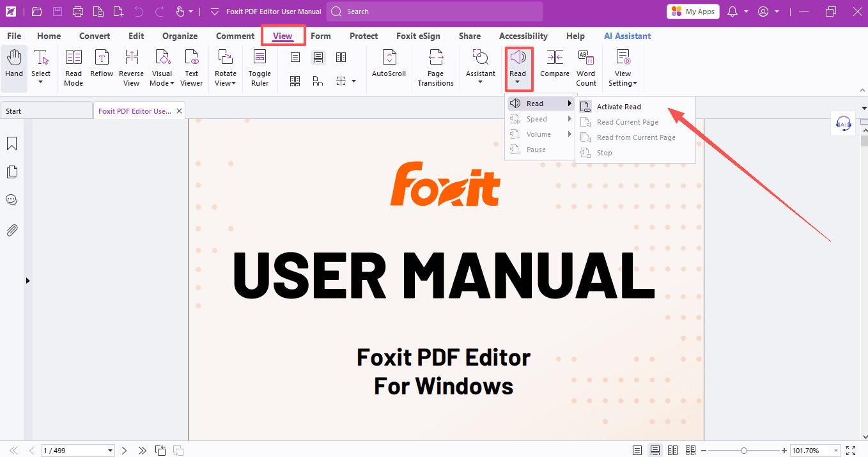868x457 pixels.
Task: Open the Read dropdown button
Action: pos(518,69)
